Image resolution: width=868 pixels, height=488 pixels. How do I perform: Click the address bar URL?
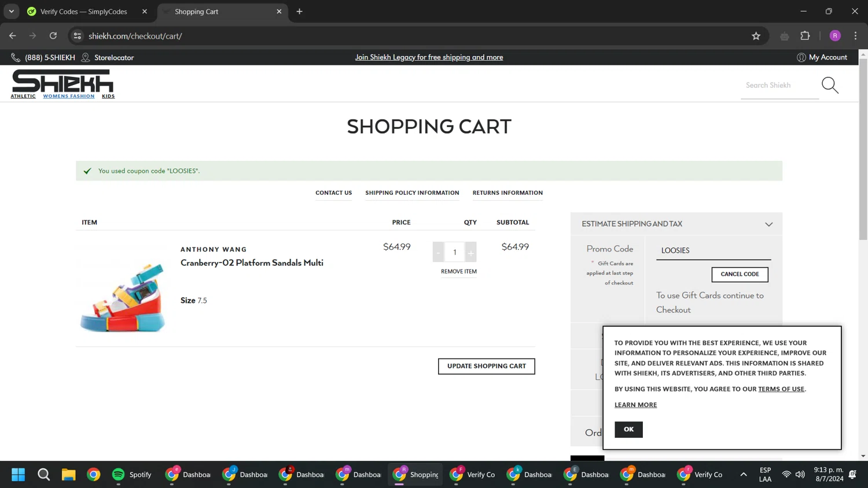pos(135,36)
